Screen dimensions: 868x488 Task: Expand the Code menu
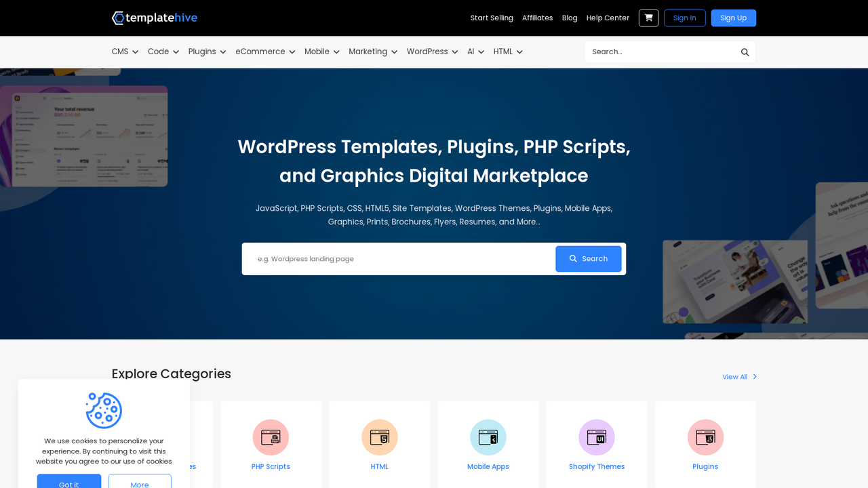click(x=163, y=52)
